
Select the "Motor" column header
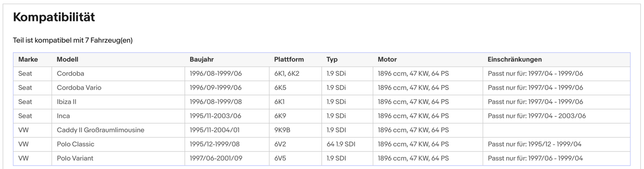pos(387,59)
